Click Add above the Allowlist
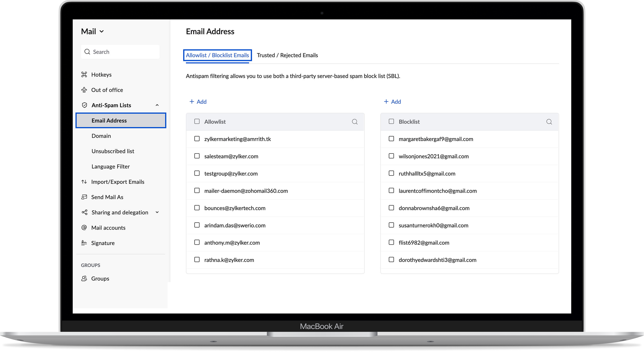Image resolution: width=644 pixels, height=352 pixels. click(198, 101)
